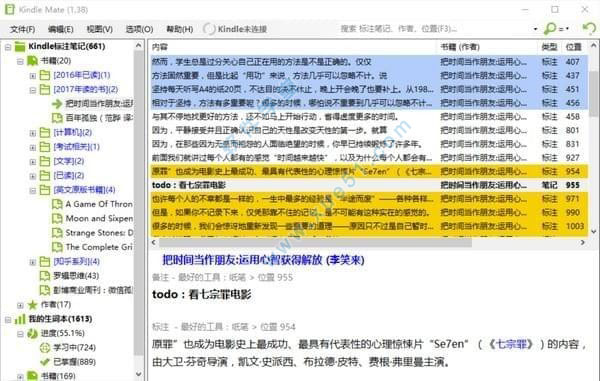Open the [知乎系列](4) folder label
The height and width of the screenshot is (381, 600).
pos(77,262)
